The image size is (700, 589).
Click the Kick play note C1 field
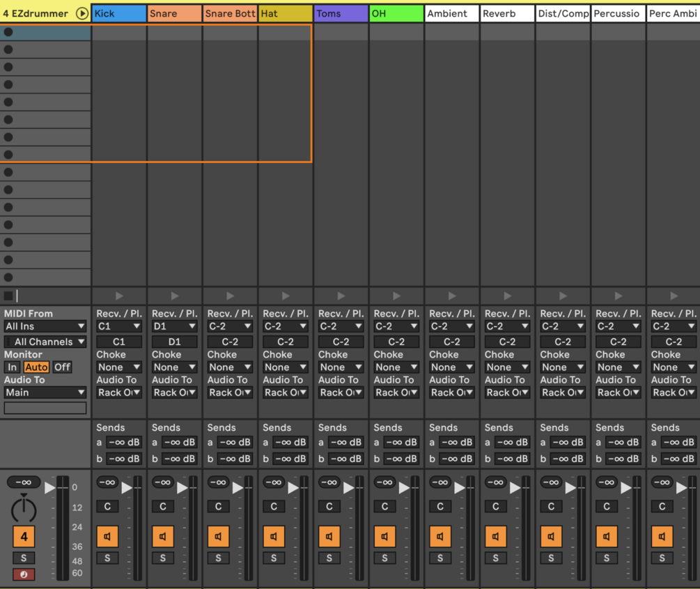[119, 342]
